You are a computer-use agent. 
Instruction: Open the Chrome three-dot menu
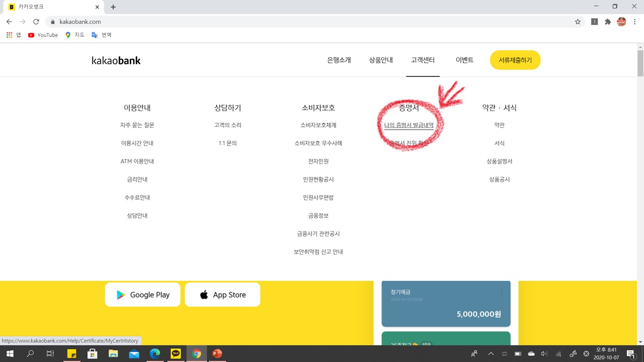[x=635, y=22]
